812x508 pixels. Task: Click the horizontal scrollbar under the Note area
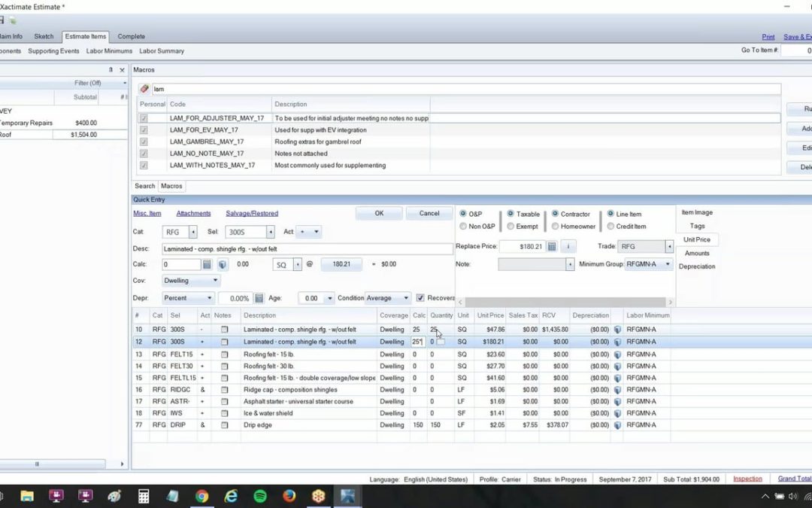coord(565,302)
